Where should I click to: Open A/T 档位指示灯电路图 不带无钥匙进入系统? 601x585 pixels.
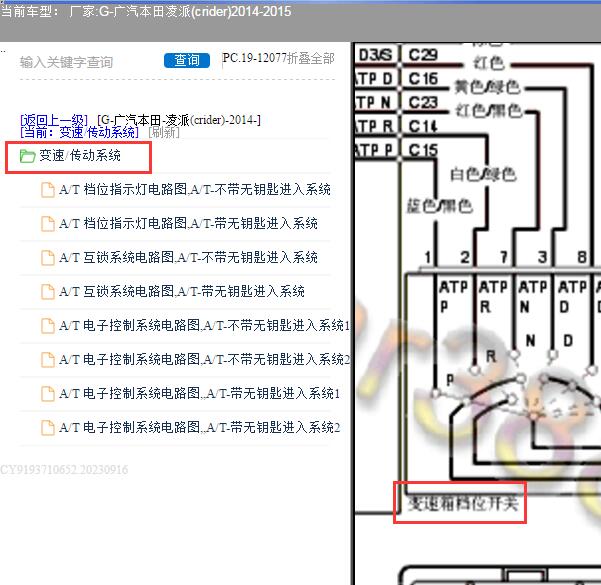click(195, 189)
